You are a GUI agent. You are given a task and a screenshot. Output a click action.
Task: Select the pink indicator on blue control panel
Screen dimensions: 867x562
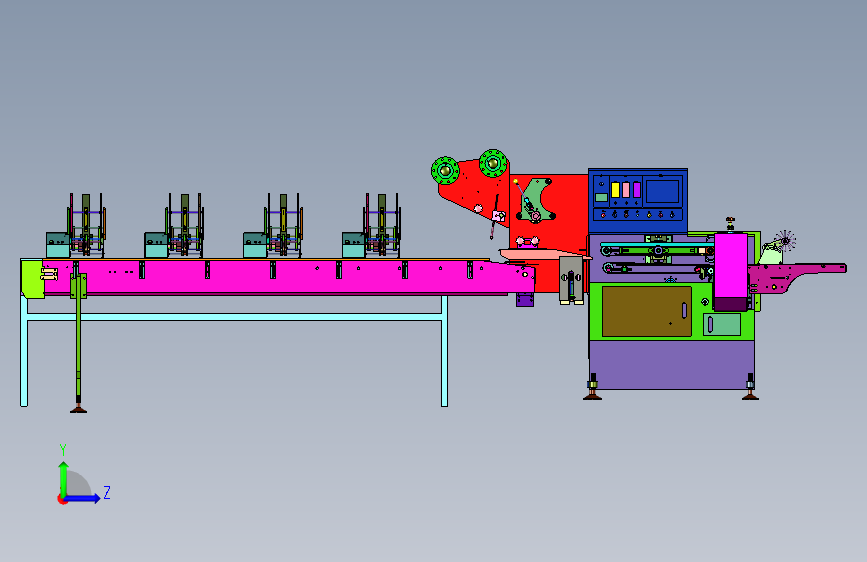[626, 190]
